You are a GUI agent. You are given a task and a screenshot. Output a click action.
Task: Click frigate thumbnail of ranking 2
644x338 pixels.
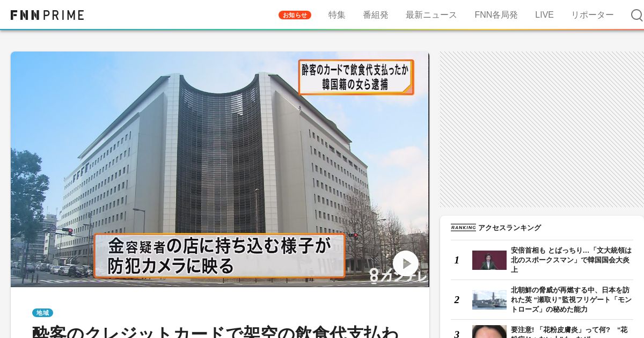(489, 300)
